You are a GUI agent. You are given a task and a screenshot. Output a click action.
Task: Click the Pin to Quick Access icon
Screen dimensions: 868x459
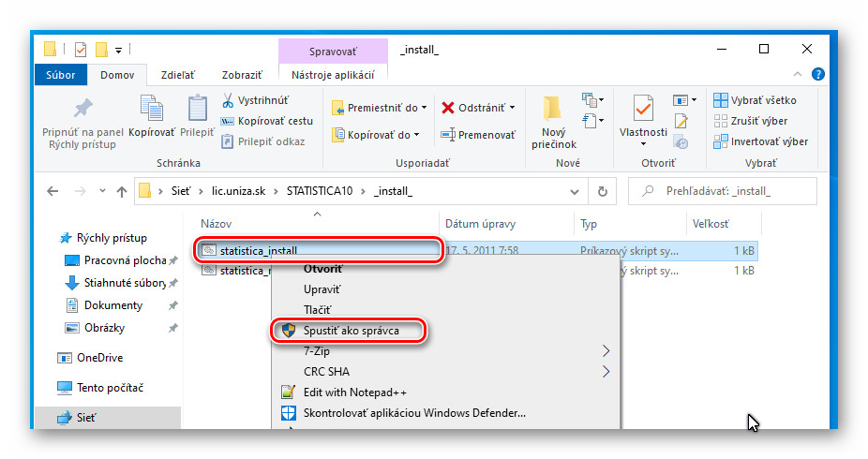[x=83, y=108]
